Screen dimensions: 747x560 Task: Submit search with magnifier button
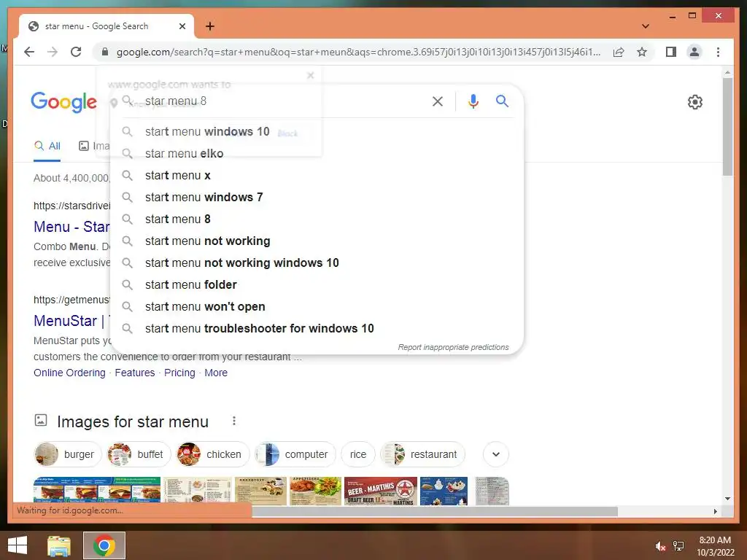[502, 101]
